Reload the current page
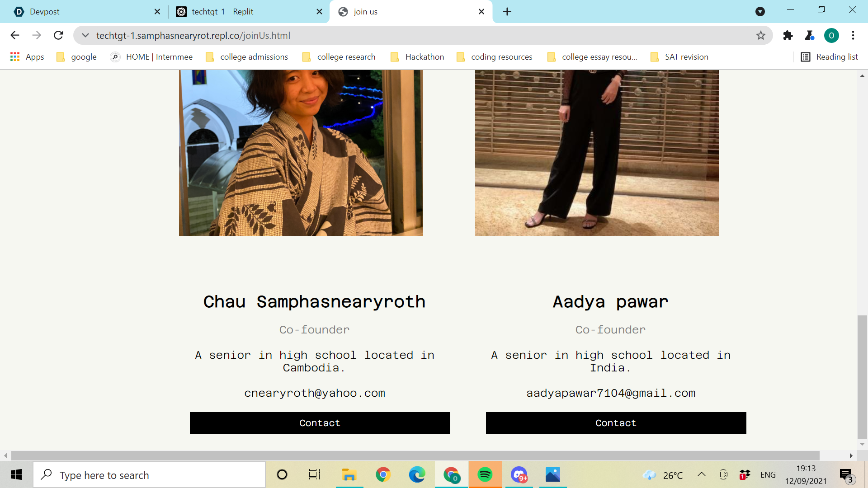The height and width of the screenshot is (488, 868). click(58, 35)
